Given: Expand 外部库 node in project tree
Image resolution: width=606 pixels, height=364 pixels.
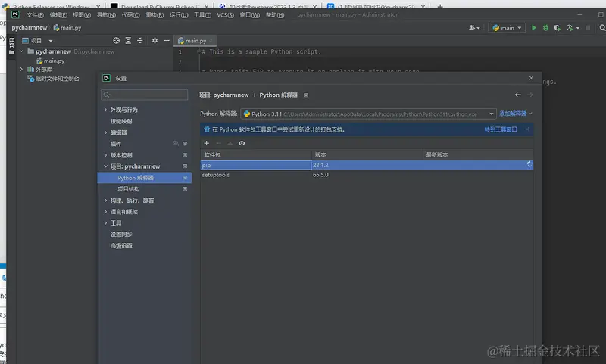Looking at the screenshot, I should pyautogui.click(x=22, y=70).
